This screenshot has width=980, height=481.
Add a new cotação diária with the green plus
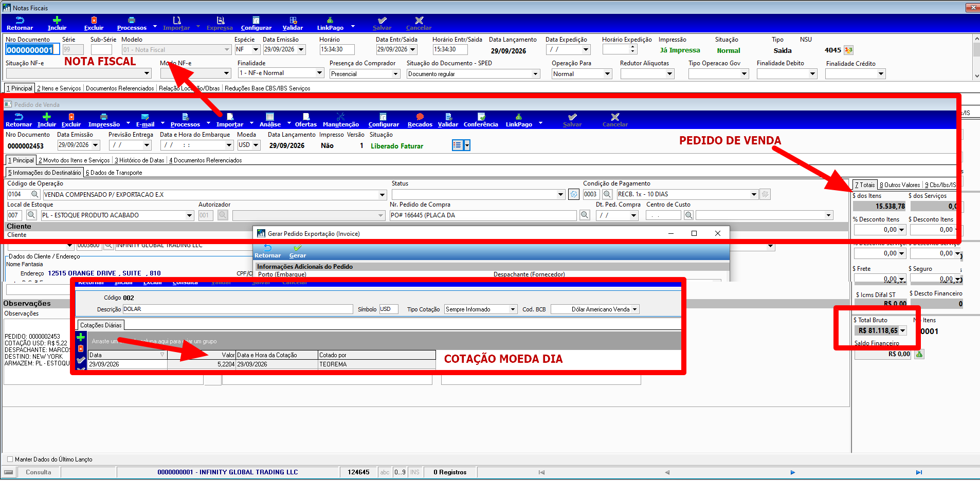pos(81,337)
